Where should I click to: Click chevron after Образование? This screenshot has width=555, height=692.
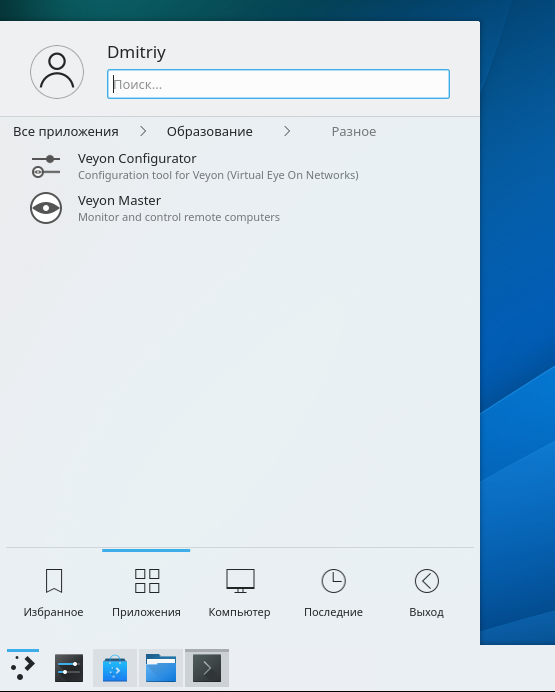(287, 131)
